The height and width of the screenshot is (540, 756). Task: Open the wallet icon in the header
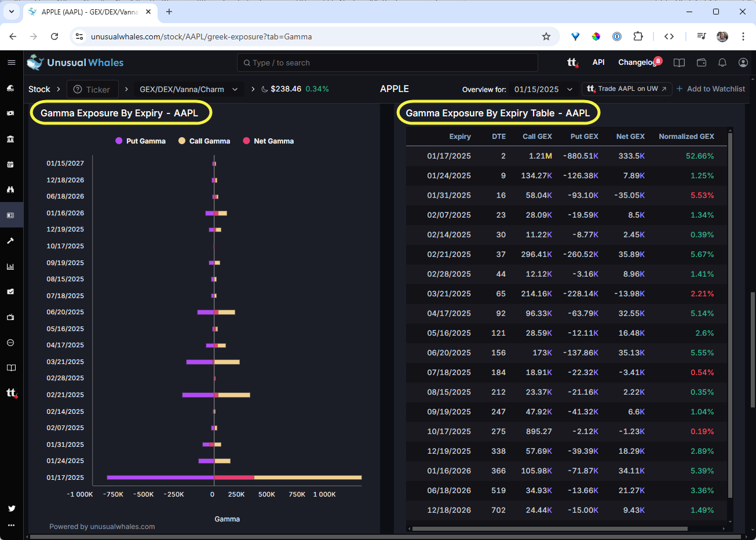point(701,63)
